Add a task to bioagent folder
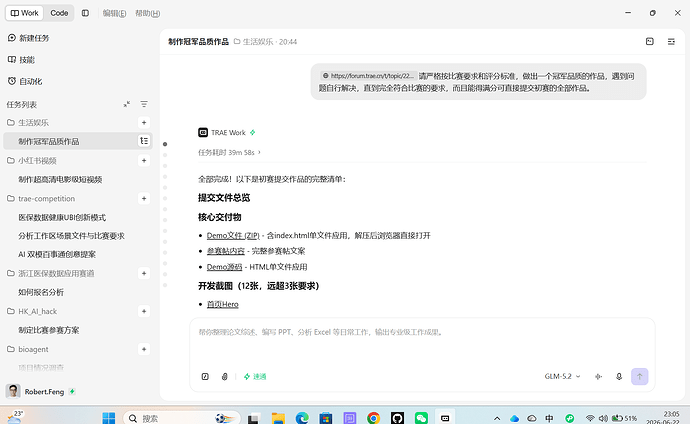690x424 pixels. tap(144, 349)
